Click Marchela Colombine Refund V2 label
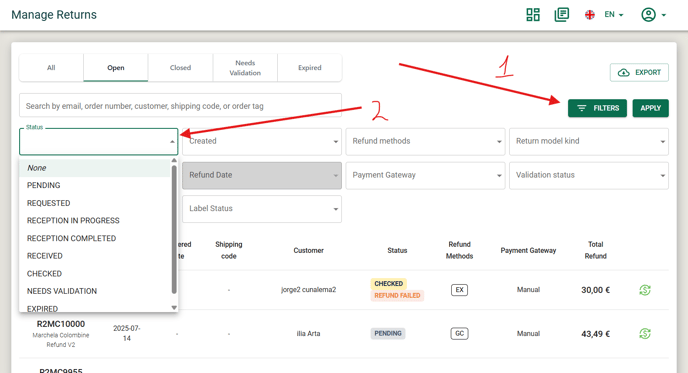The height and width of the screenshot is (373, 688). point(61,340)
